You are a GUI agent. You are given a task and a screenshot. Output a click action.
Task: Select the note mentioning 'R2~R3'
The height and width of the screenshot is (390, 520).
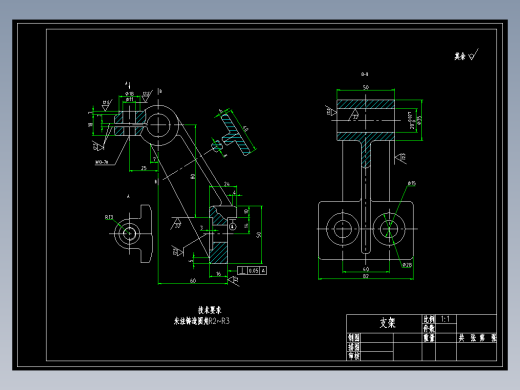click(x=202, y=321)
